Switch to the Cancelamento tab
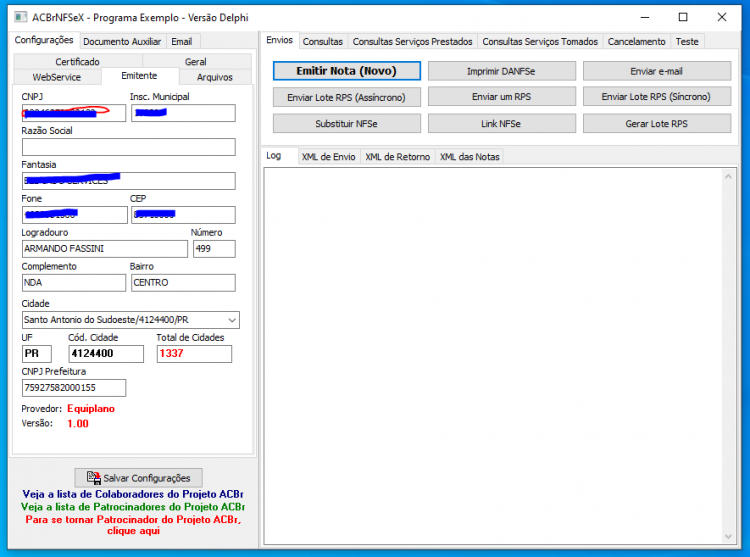 click(637, 42)
